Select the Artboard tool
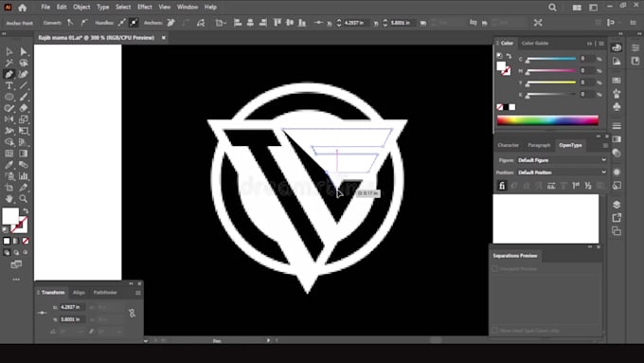Screen dimensions: 644x363 pos(9,188)
